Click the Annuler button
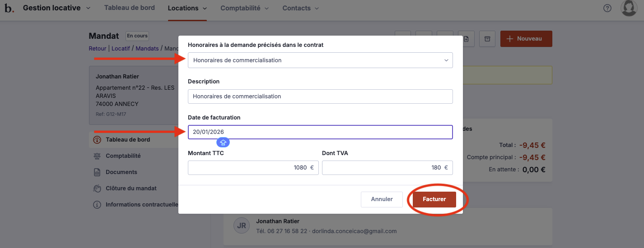Image resolution: width=644 pixels, height=248 pixels. (382, 199)
